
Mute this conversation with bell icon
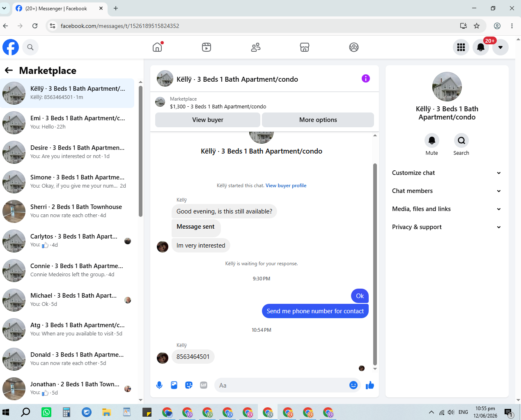432,140
